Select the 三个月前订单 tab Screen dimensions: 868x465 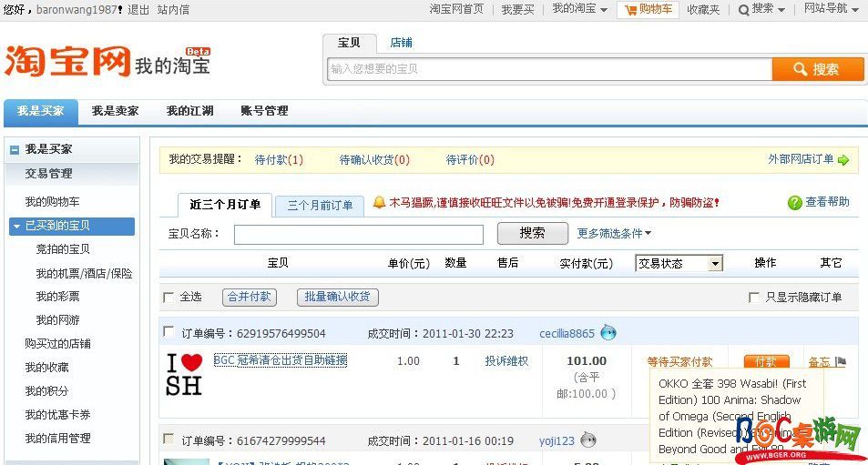coord(320,206)
